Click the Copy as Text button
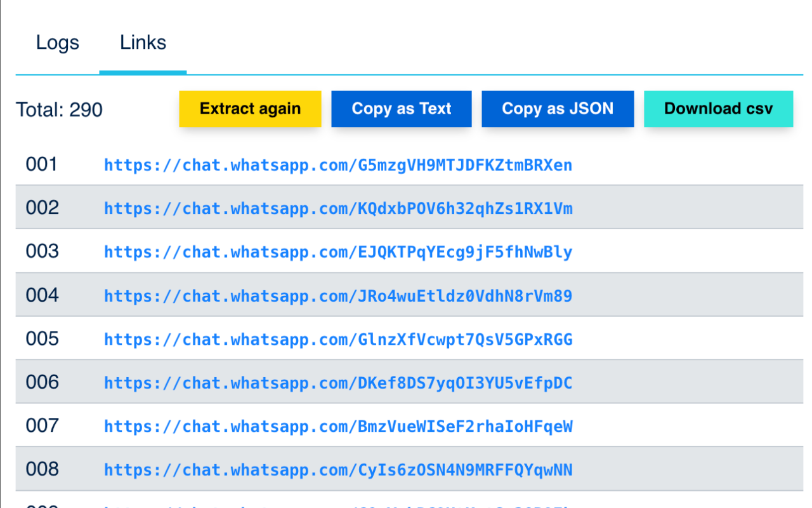This screenshot has width=812, height=508. (x=401, y=109)
